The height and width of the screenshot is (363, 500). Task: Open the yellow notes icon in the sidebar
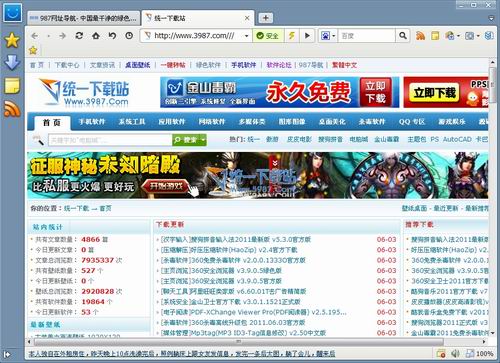point(12,86)
